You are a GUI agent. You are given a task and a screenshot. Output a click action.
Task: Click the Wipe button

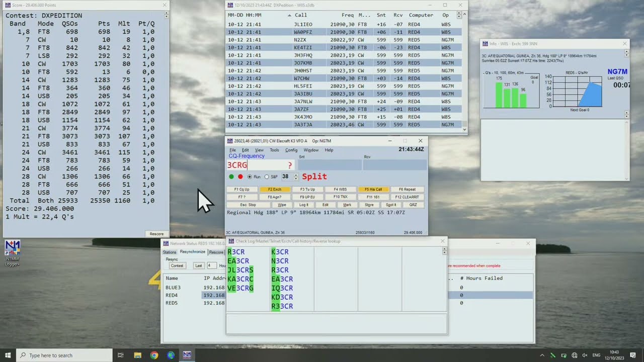(282, 205)
